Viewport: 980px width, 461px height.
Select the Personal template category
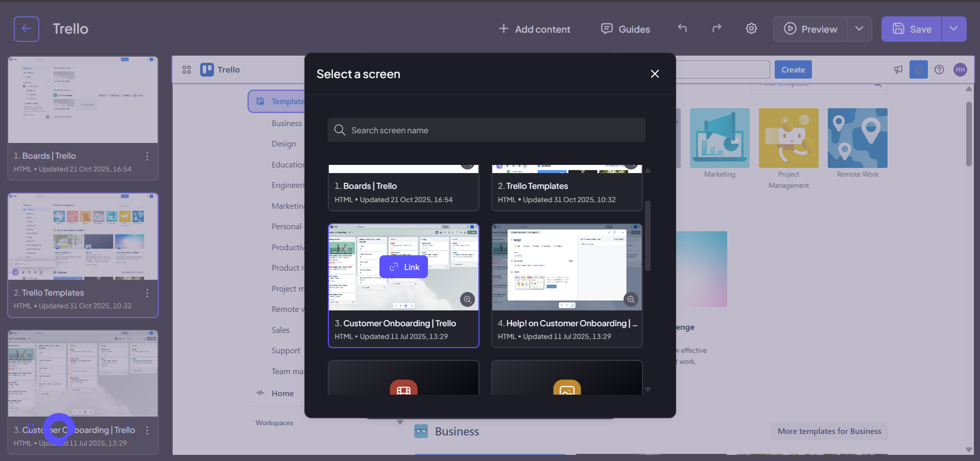286,227
